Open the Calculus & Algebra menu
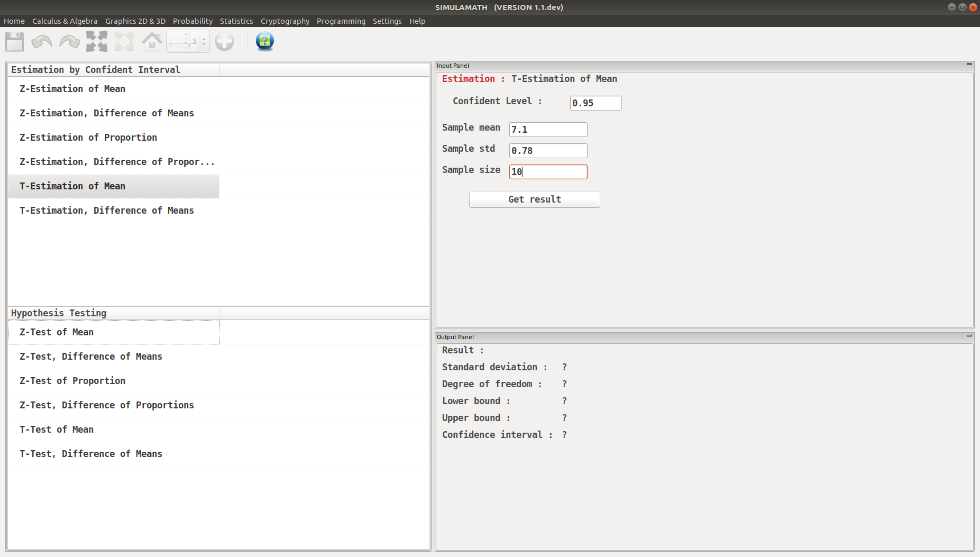This screenshot has height=557, width=980. click(65, 21)
